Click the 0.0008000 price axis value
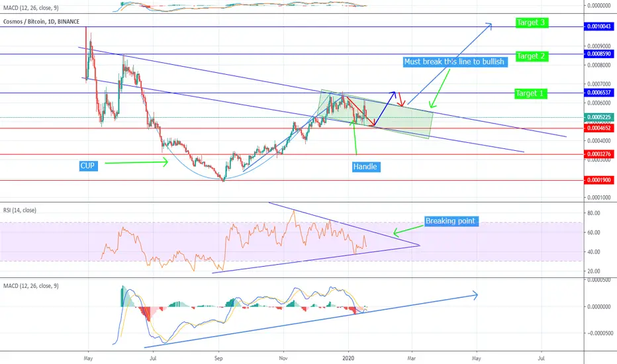The width and height of the screenshot is (617, 364). (599, 66)
